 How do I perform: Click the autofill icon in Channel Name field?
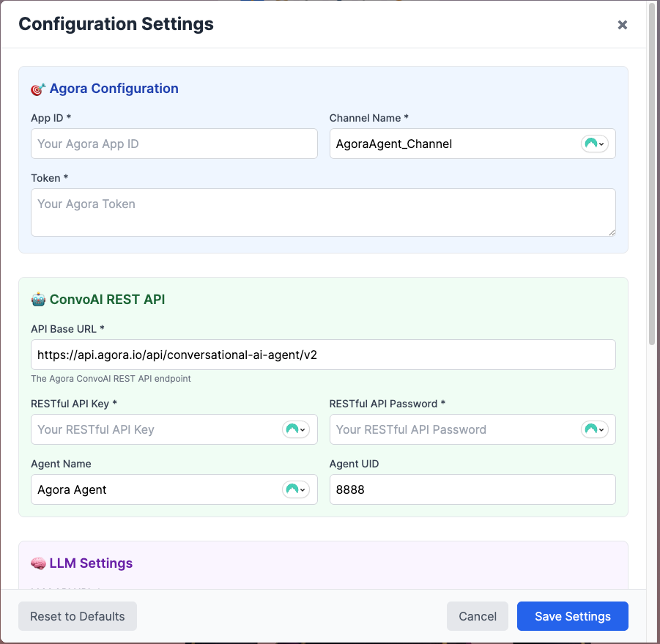594,144
